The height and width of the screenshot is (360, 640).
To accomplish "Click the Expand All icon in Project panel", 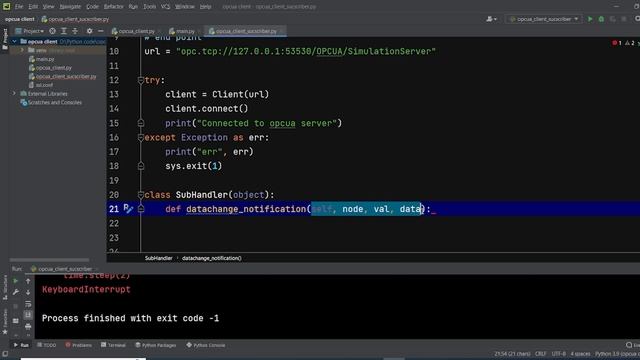I will tap(64, 31).
